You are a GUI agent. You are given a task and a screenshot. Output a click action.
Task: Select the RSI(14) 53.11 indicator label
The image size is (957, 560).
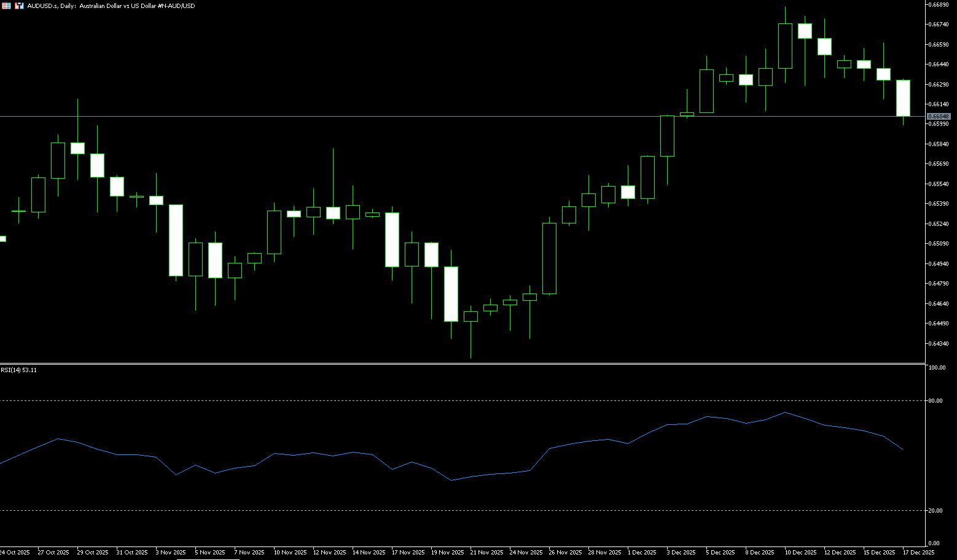19,370
